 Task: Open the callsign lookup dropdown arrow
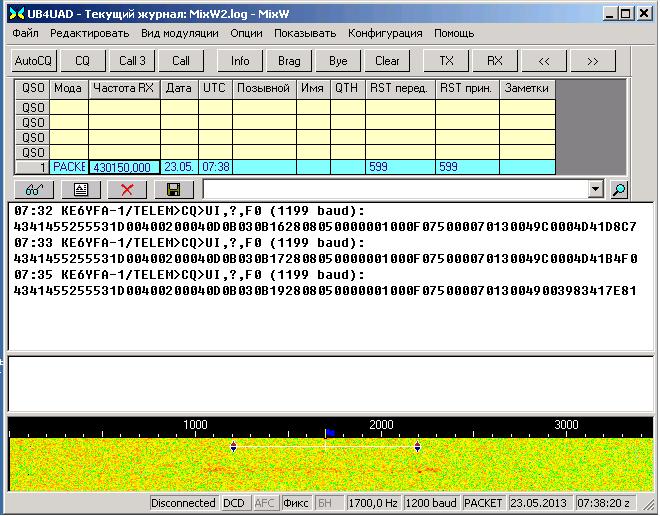595,189
